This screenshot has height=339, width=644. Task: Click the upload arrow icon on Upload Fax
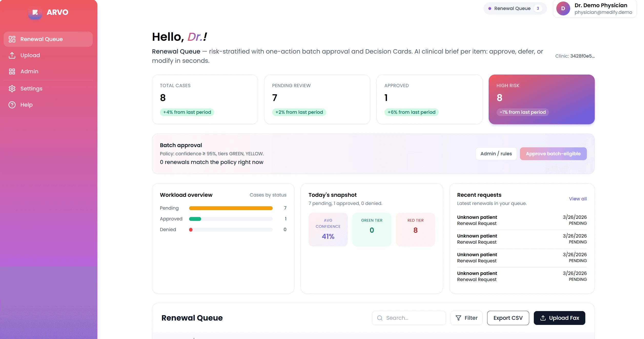543,318
